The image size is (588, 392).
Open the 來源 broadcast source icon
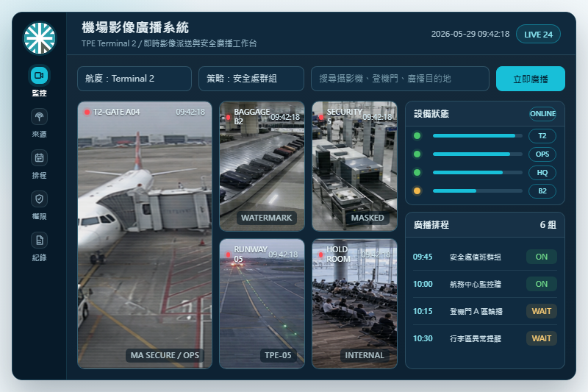click(x=40, y=117)
